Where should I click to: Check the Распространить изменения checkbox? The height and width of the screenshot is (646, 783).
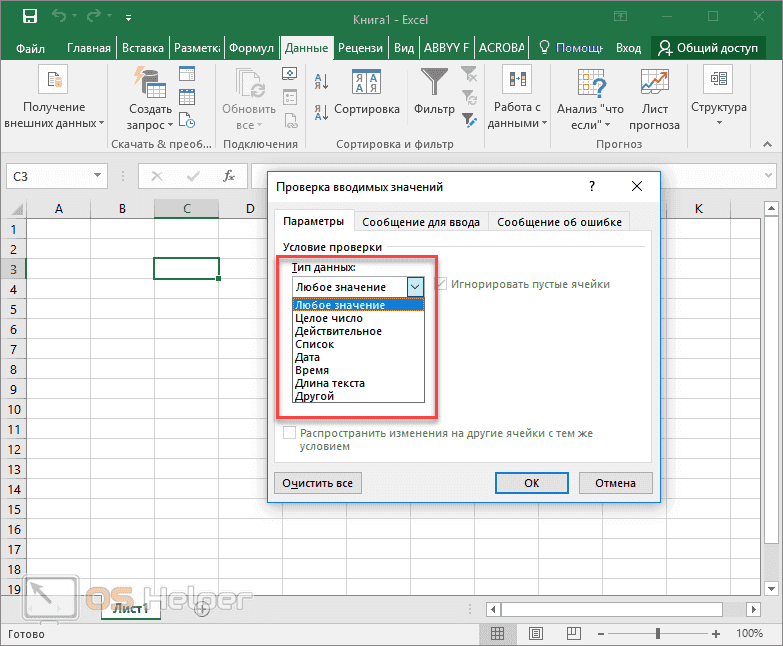[290, 434]
